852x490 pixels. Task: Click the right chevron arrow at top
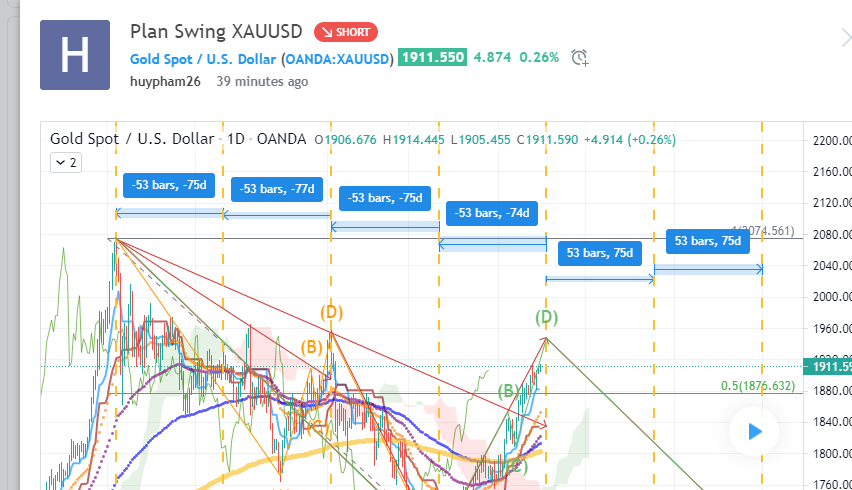click(x=845, y=38)
